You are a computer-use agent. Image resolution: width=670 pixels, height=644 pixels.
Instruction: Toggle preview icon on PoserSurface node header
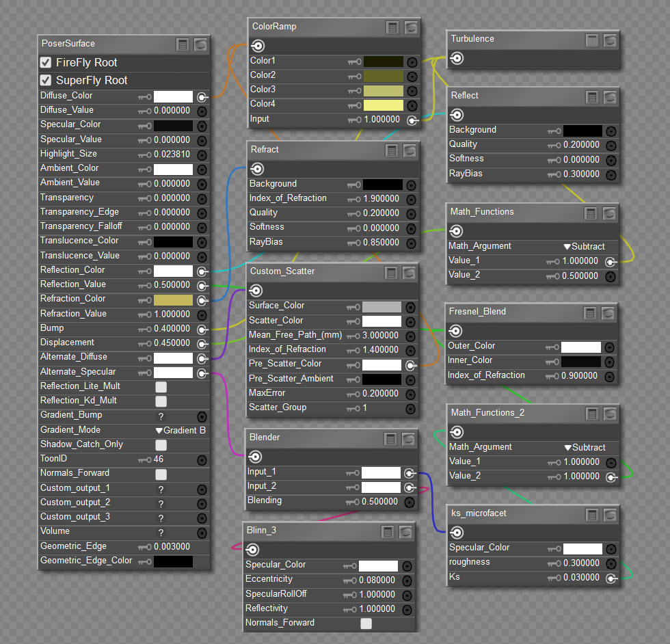click(x=200, y=44)
